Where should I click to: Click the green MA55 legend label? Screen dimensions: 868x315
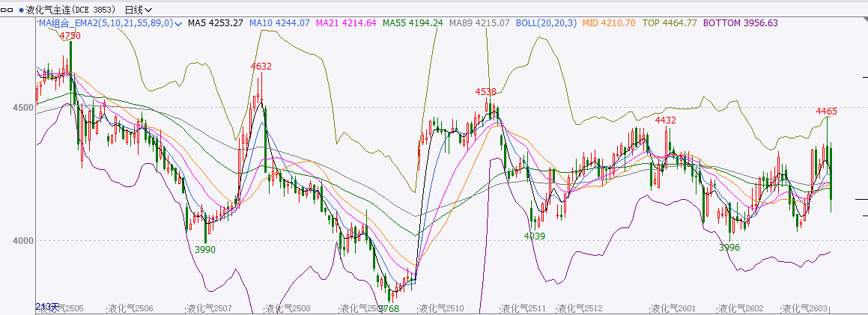coord(413,23)
